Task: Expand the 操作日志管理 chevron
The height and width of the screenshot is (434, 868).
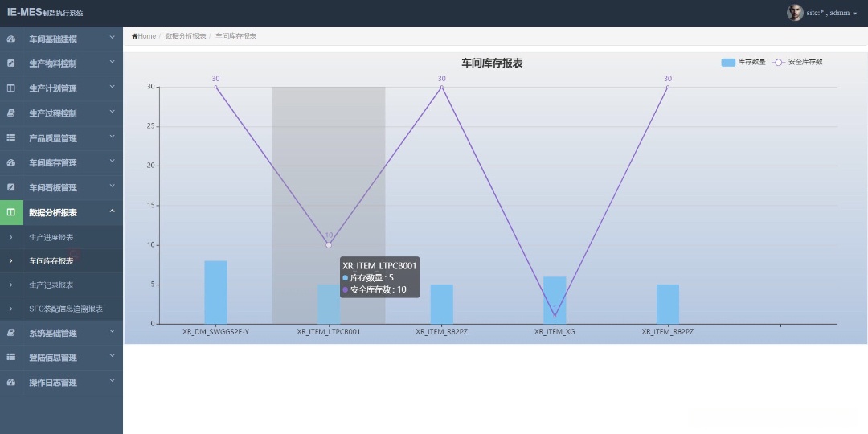Action: click(x=112, y=381)
